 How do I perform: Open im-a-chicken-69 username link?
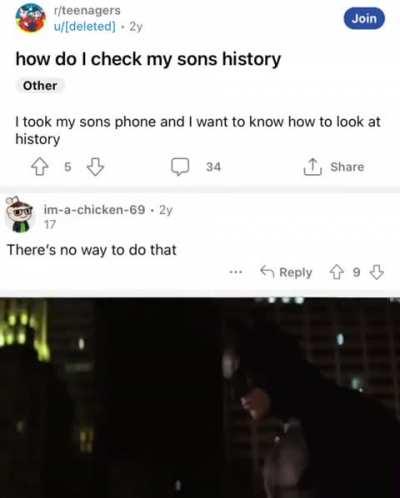coord(95,210)
